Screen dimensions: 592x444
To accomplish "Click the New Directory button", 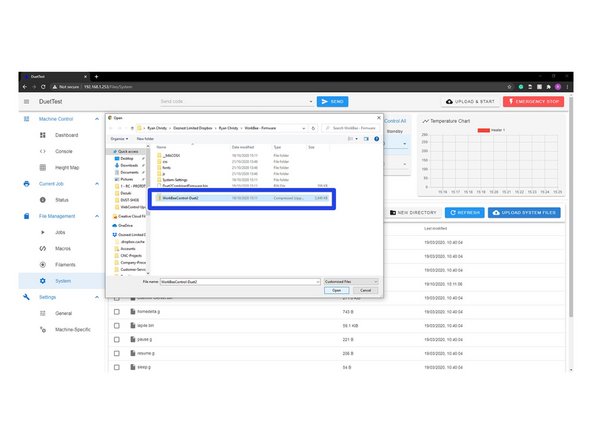I will pyautogui.click(x=413, y=213).
